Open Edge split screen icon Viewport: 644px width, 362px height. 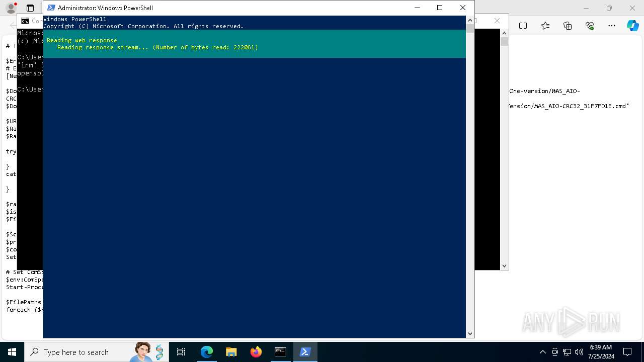tap(523, 26)
